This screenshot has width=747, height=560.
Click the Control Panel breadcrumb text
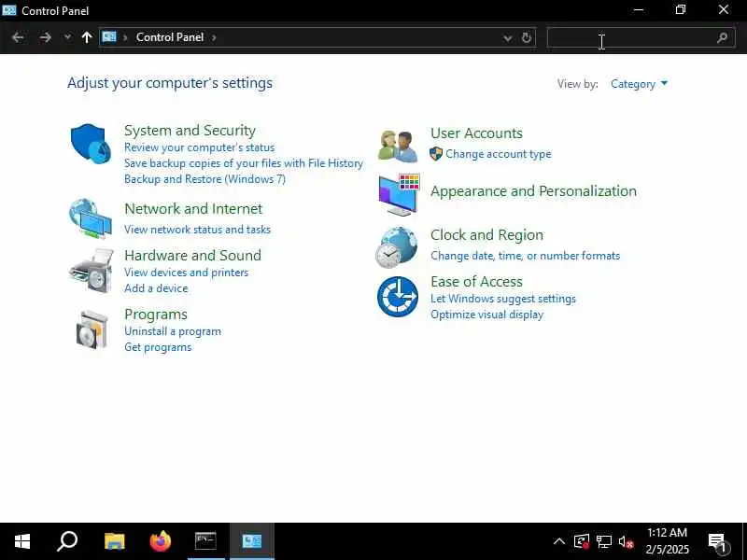pos(170,37)
